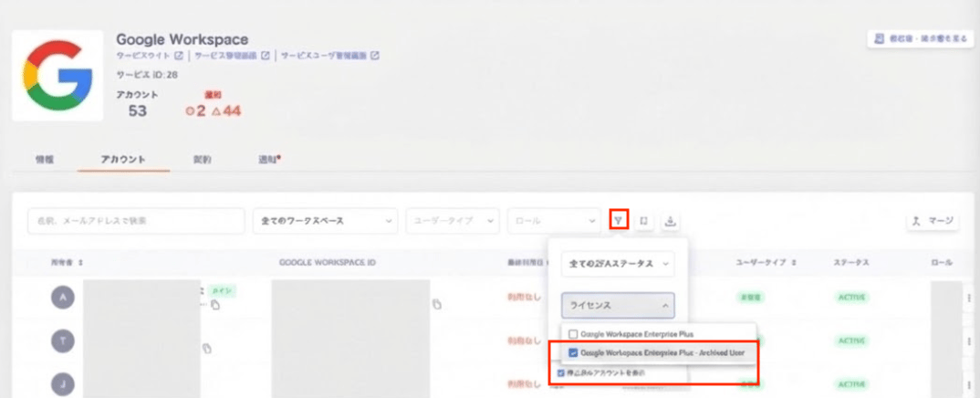Screen dimensions: 980x398
Task: Click the マージ button
Action: coord(933,221)
